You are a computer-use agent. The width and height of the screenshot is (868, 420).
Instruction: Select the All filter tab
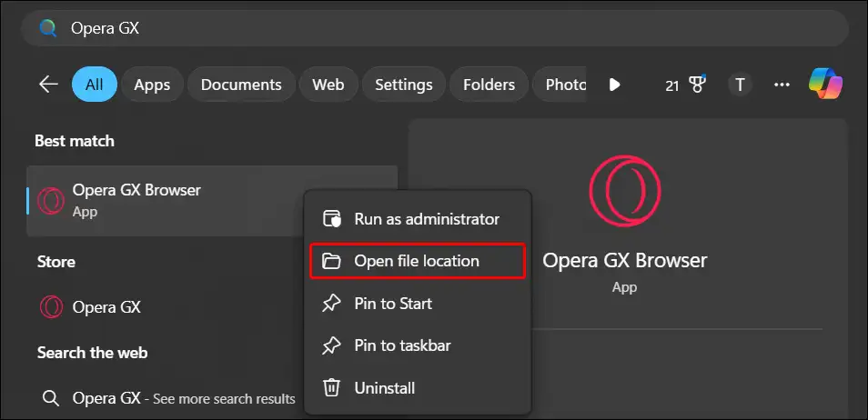(x=94, y=85)
